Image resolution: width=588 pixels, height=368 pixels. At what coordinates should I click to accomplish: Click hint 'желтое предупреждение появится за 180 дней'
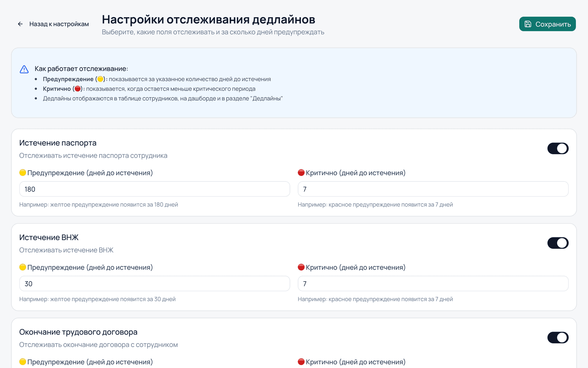114,205
